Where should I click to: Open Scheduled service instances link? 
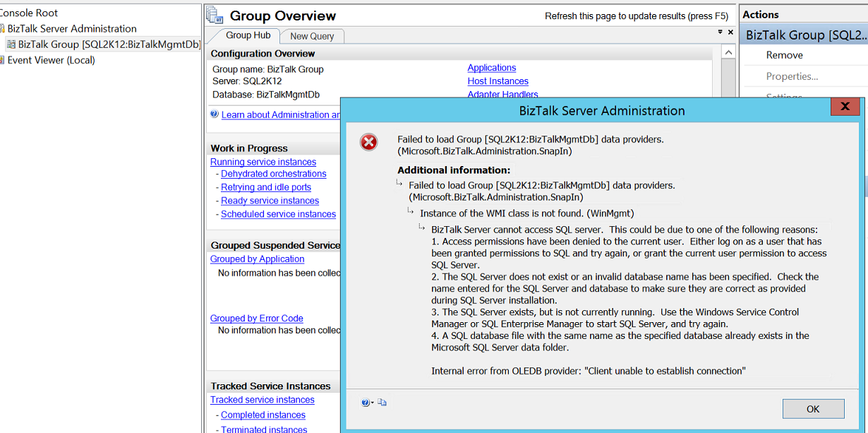(279, 214)
